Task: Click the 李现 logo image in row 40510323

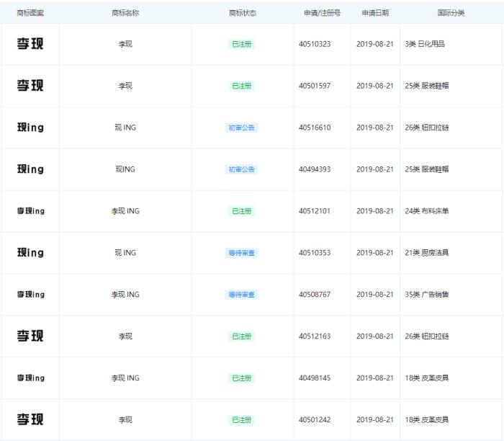Action: click(30, 44)
